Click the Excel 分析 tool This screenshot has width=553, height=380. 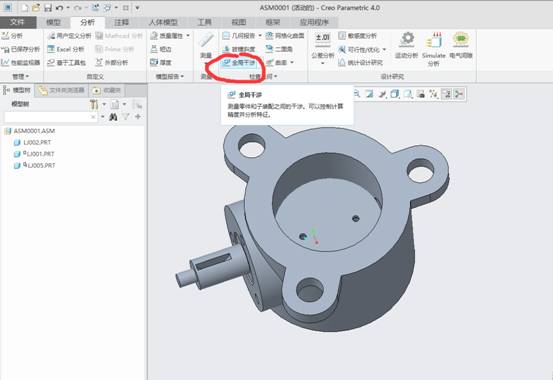(66, 49)
